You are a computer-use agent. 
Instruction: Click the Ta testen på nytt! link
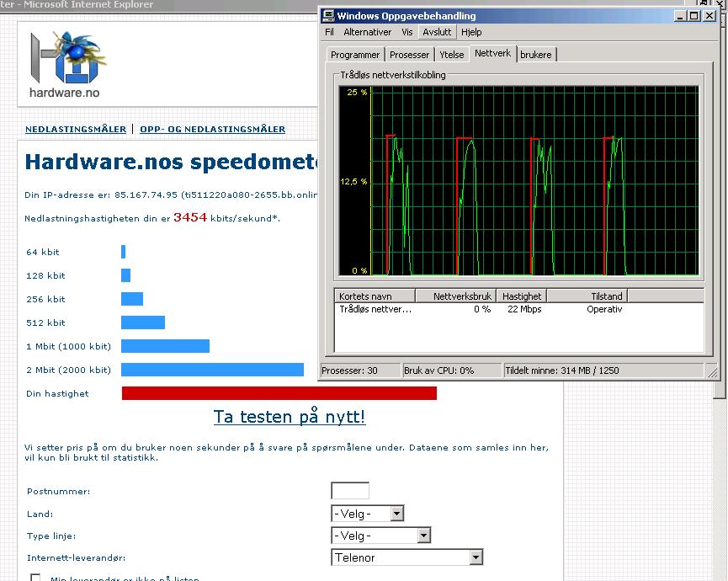pyautogui.click(x=290, y=417)
